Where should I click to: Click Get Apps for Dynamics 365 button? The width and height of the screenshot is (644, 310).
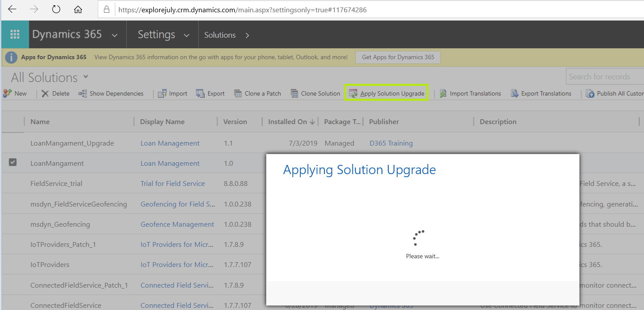(398, 57)
